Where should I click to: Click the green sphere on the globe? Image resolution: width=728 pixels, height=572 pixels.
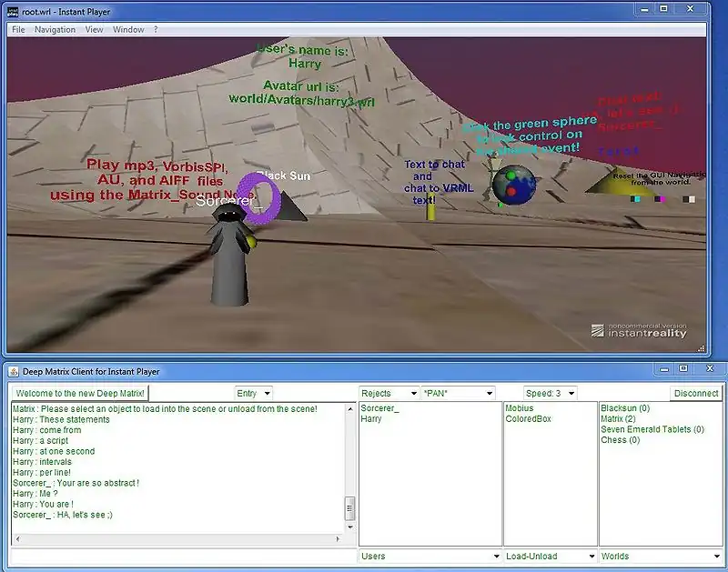[x=511, y=175]
